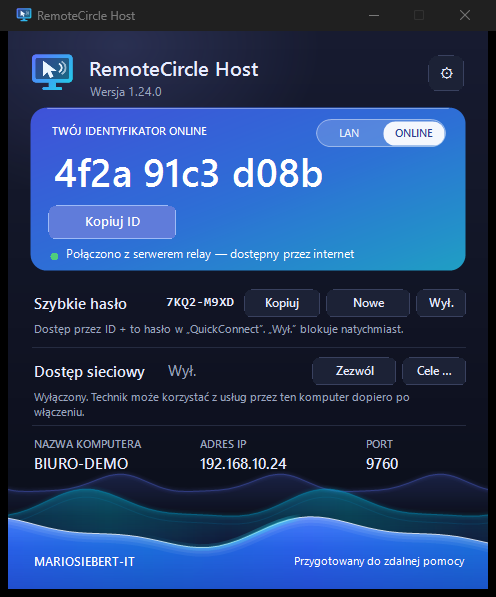The image size is (496, 597).
Task: Switch connection mode to LAN
Action: [349, 133]
